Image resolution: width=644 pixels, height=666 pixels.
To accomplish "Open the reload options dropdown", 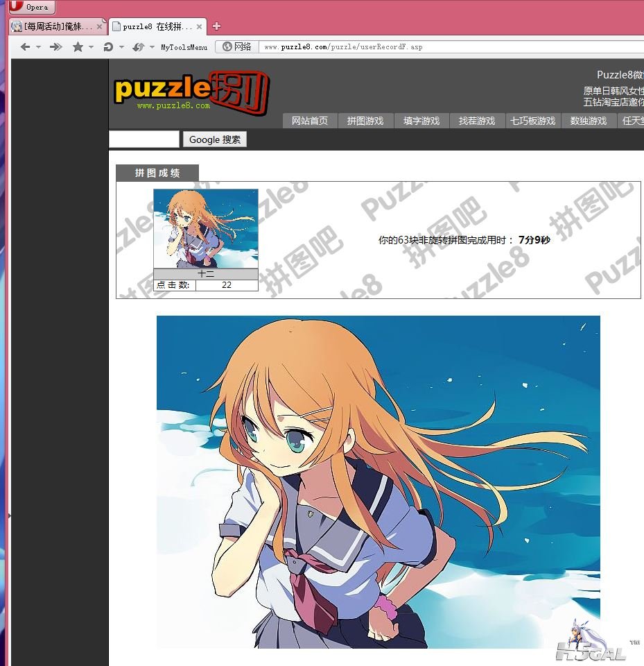I will tap(121, 46).
